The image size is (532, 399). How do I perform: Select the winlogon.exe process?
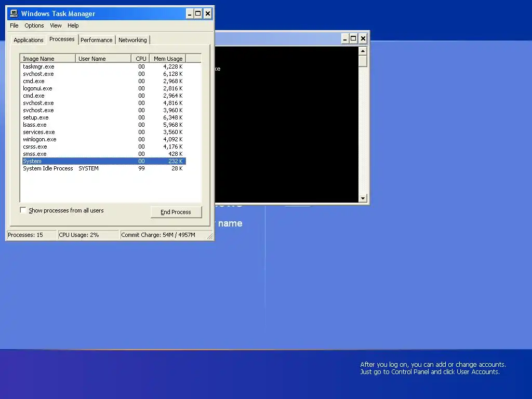104,139
